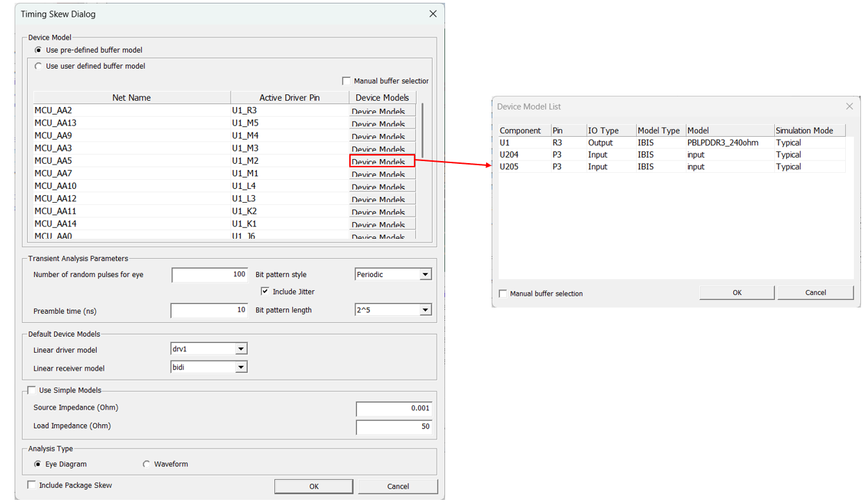
Task: Open the Bit pattern style dropdown
Action: [x=425, y=275]
